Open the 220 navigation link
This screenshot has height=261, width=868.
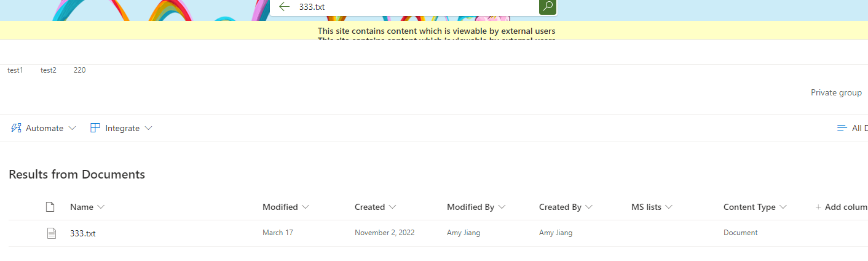tap(80, 70)
